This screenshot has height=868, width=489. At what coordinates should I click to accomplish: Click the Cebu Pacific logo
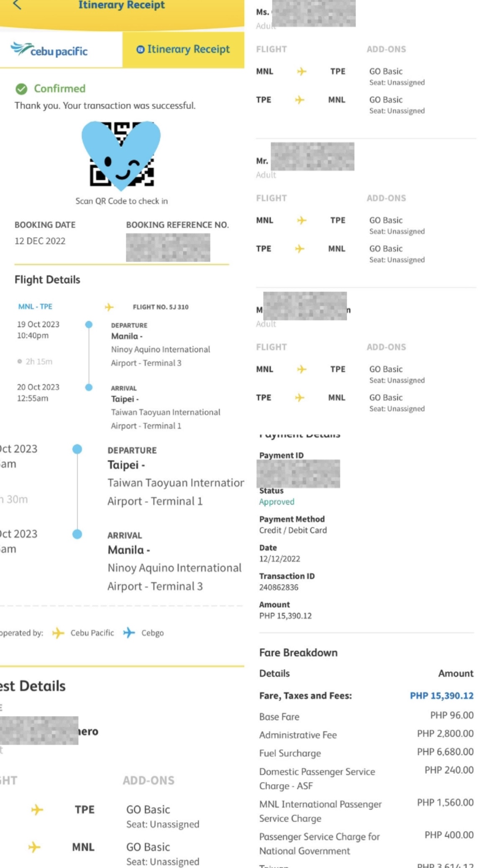(49, 50)
